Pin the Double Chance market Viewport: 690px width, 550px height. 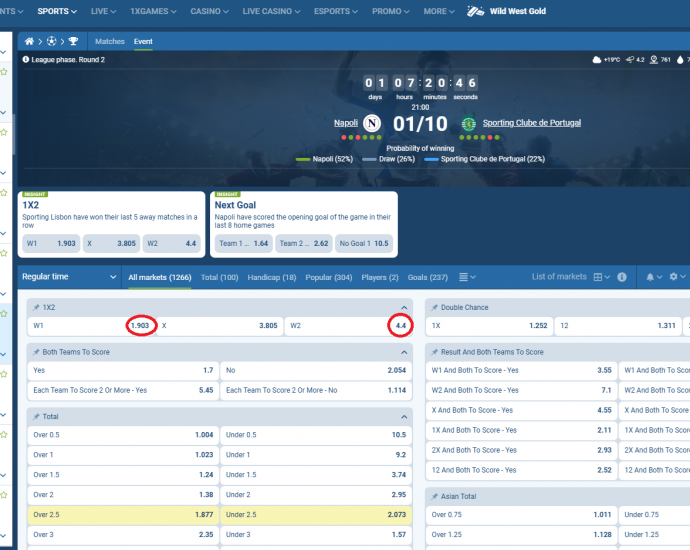434,307
